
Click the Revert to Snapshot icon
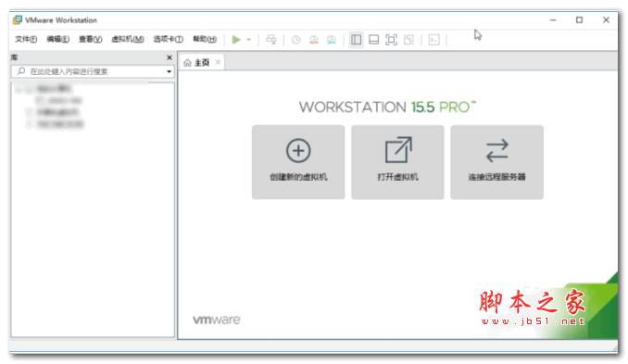(314, 40)
